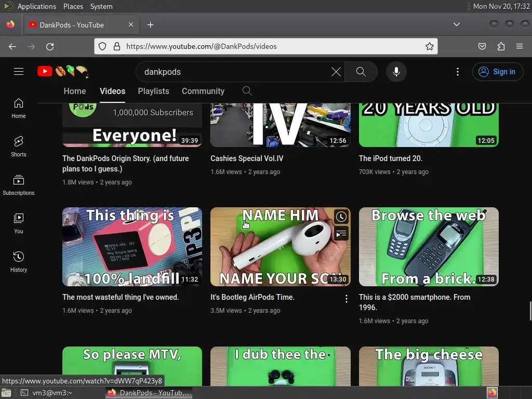Click the YouTube logo

pos(63,72)
